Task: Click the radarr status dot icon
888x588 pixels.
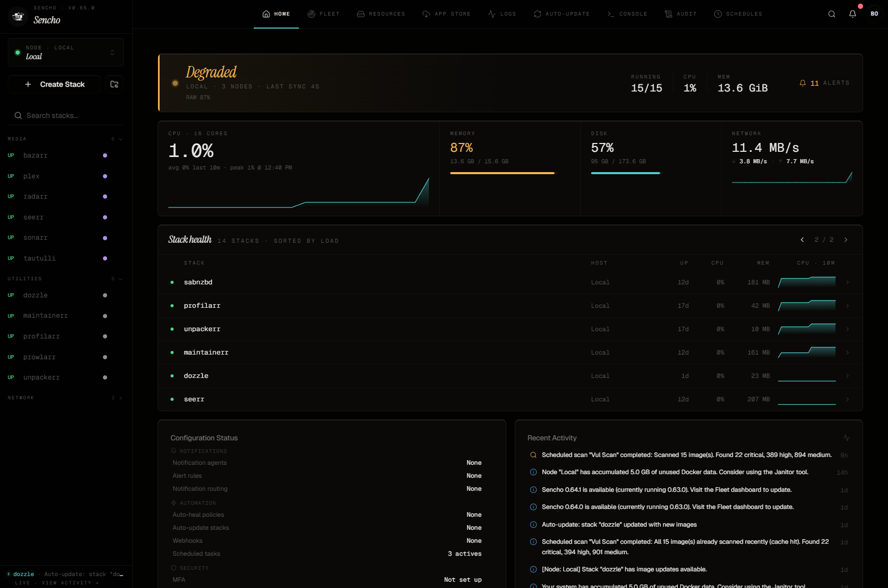Action: click(105, 197)
